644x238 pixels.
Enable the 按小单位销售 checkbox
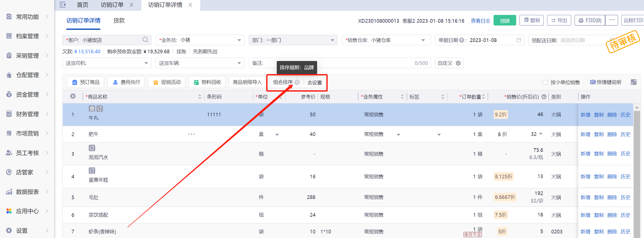545,83
